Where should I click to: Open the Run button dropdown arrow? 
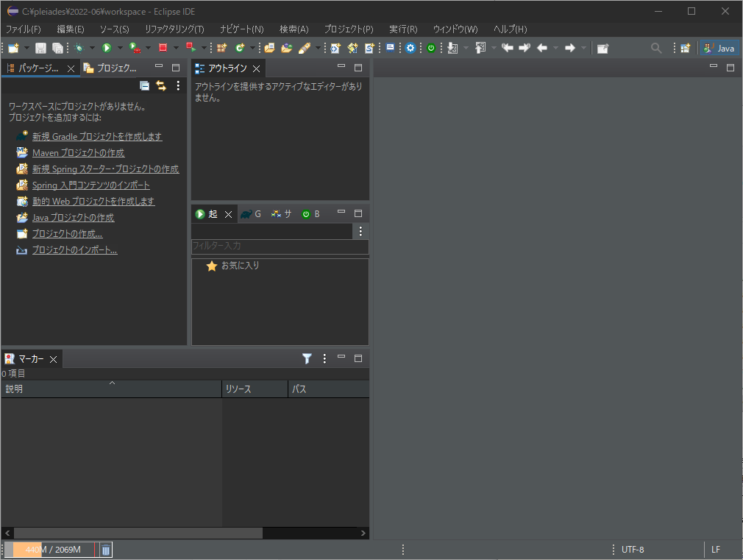(119, 47)
